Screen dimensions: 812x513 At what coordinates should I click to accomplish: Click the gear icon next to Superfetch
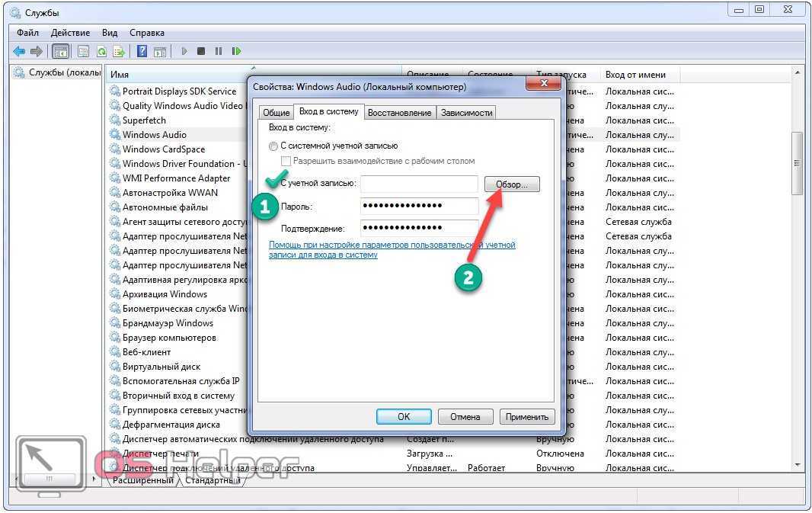[115, 120]
